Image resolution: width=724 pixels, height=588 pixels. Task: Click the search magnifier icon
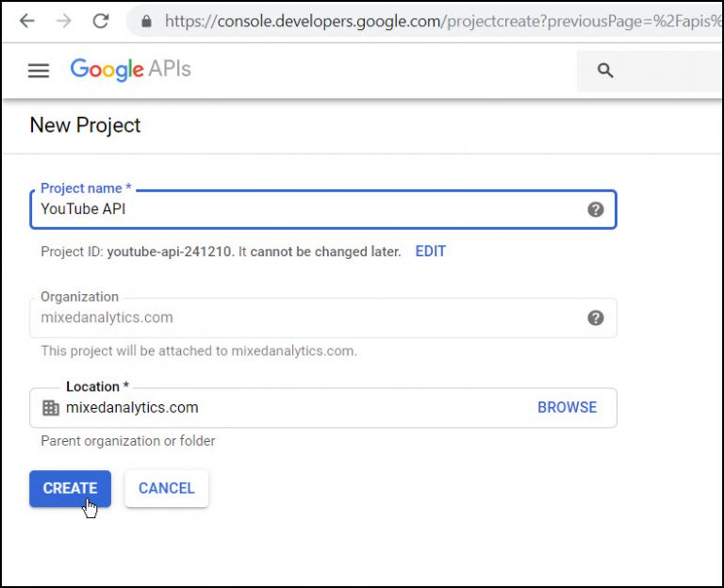point(605,71)
